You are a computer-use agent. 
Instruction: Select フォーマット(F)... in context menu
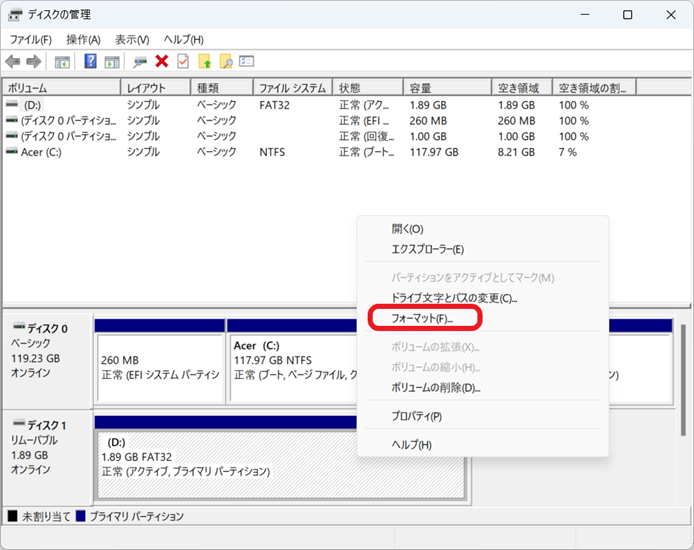(x=423, y=318)
